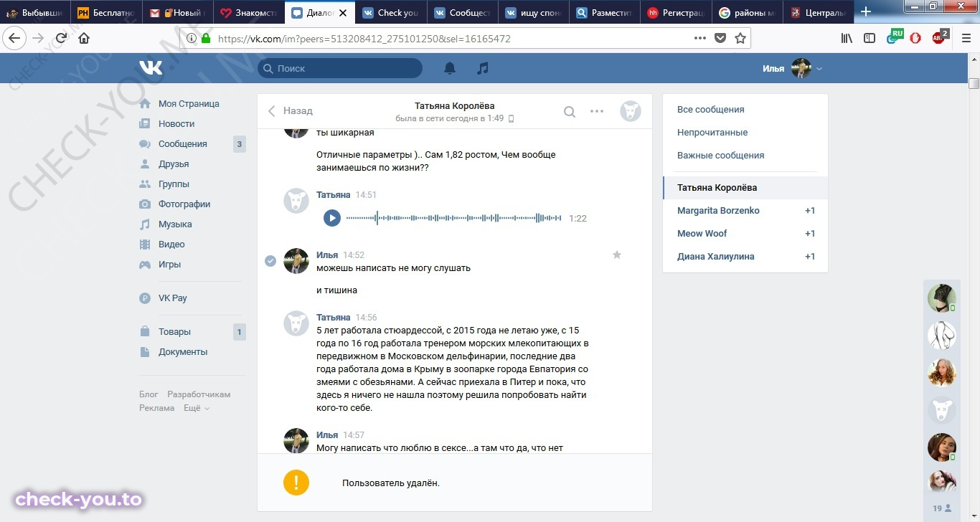980x522 pixels.
Task: Reload the page with refresh icon
Action: pyautogui.click(x=61, y=38)
